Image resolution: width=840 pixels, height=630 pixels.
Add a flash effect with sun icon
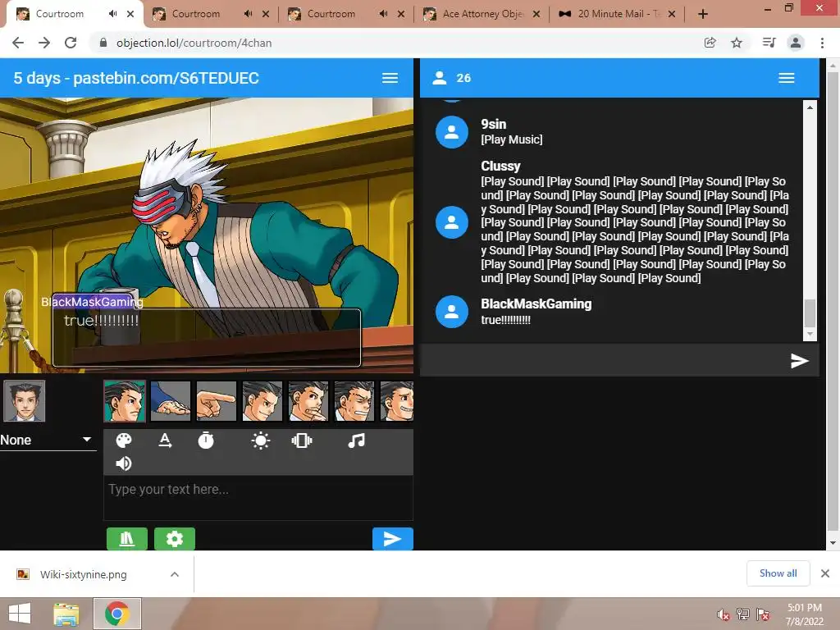click(x=260, y=441)
